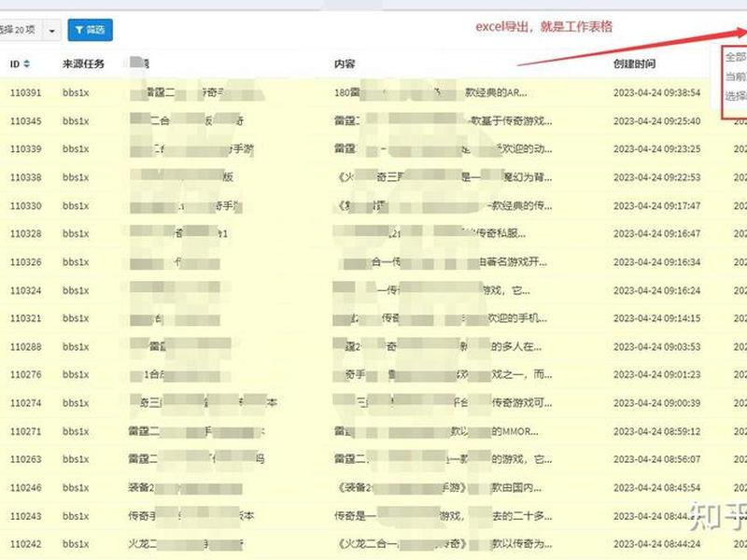Click the 来源任务 column header
Screen dimensions: 747x560
point(83,63)
